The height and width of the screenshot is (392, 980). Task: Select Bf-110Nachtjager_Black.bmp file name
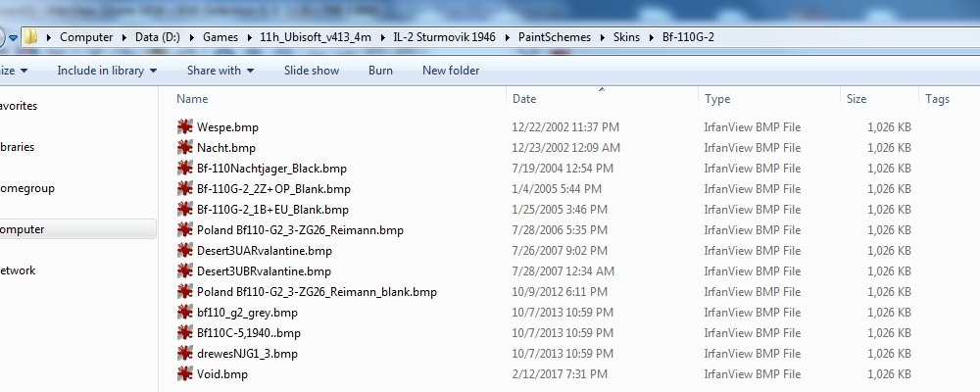(x=271, y=169)
